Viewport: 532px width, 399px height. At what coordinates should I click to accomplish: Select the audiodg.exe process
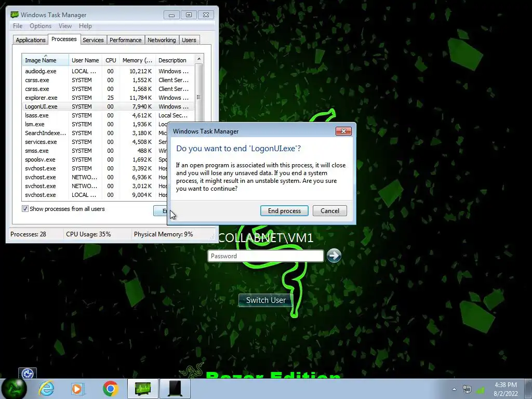pos(108,71)
